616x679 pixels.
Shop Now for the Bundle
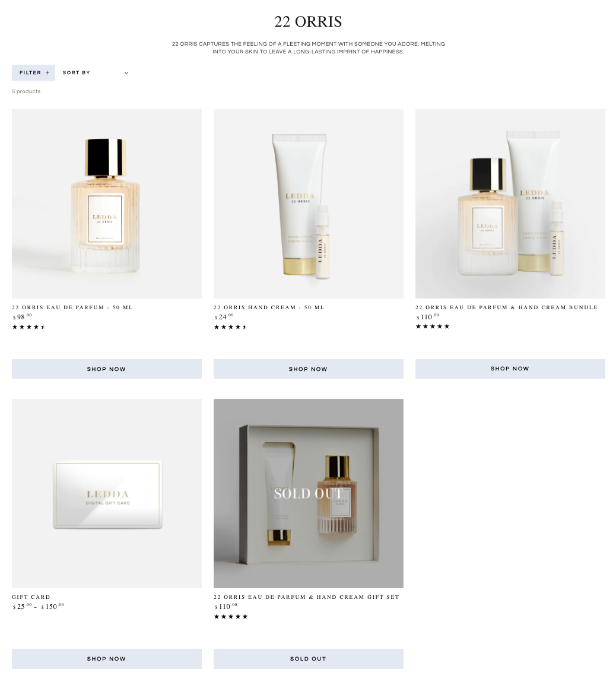[510, 369]
